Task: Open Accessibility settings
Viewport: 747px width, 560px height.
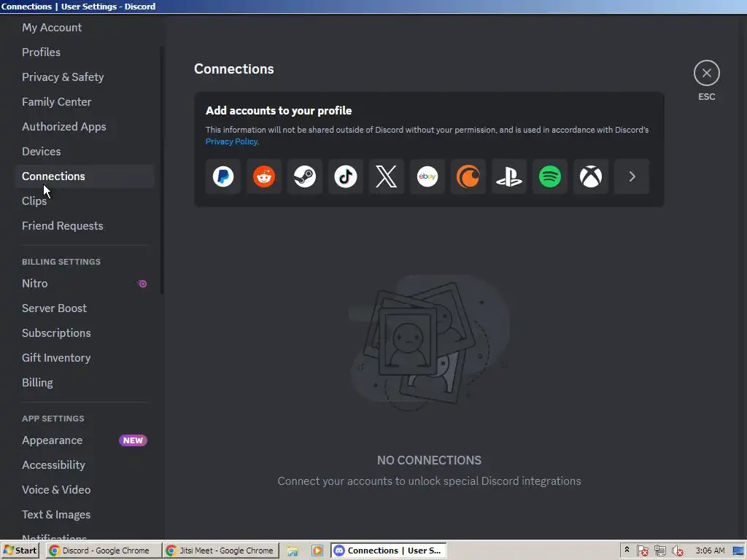Action: coord(85,464)
